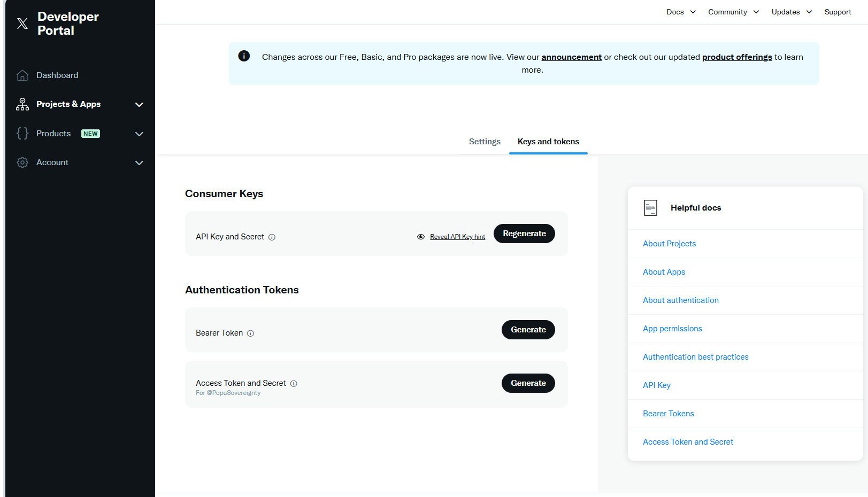Go to Support in top navigation
Viewport: 868px width, 497px height.
pyautogui.click(x=838, y=12)
